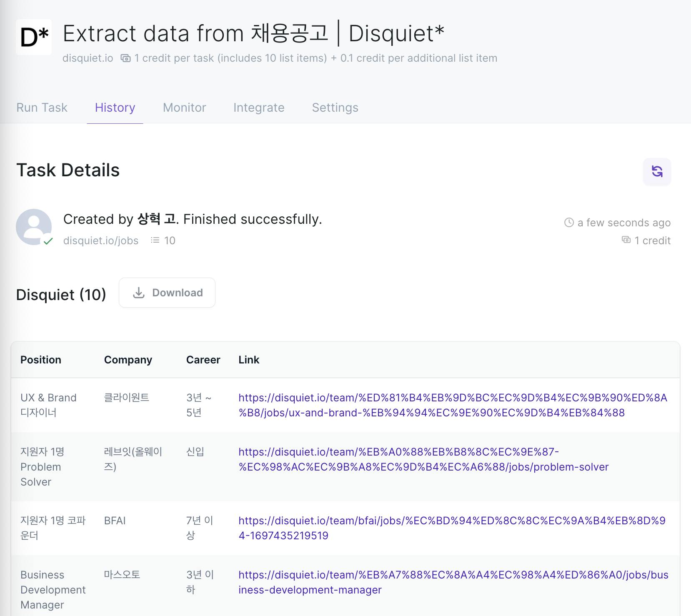
Task: Click the disquiet.io/jobs source URL
Action: pyautogui.click(x=101, y=240)
